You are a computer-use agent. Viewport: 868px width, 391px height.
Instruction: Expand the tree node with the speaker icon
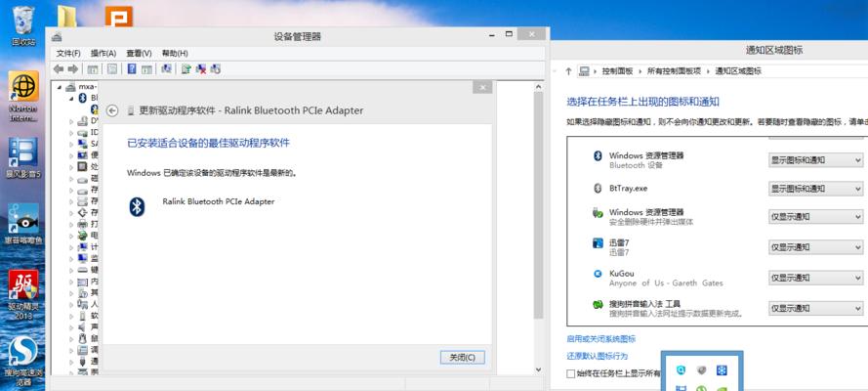pyautogui.click(x=71, y=326)
